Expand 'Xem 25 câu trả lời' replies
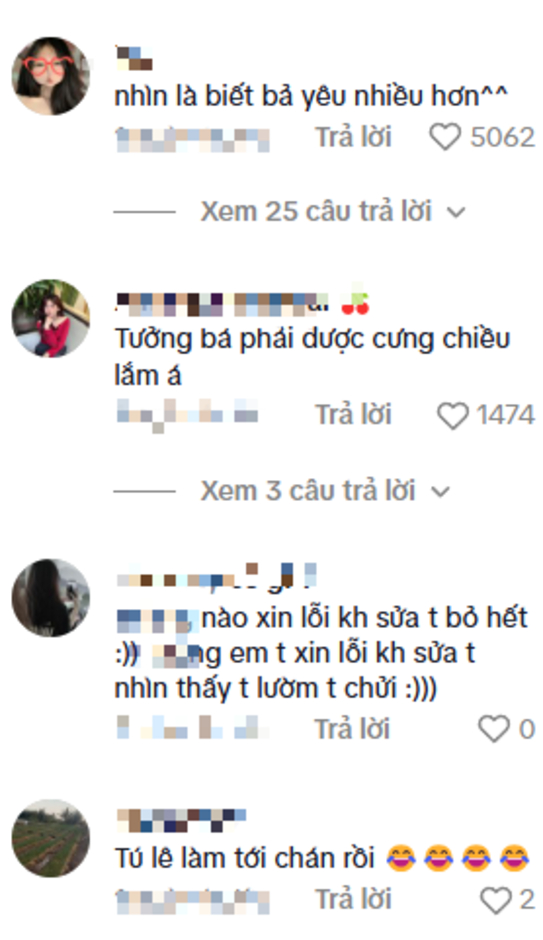 (x=316, y=212)
